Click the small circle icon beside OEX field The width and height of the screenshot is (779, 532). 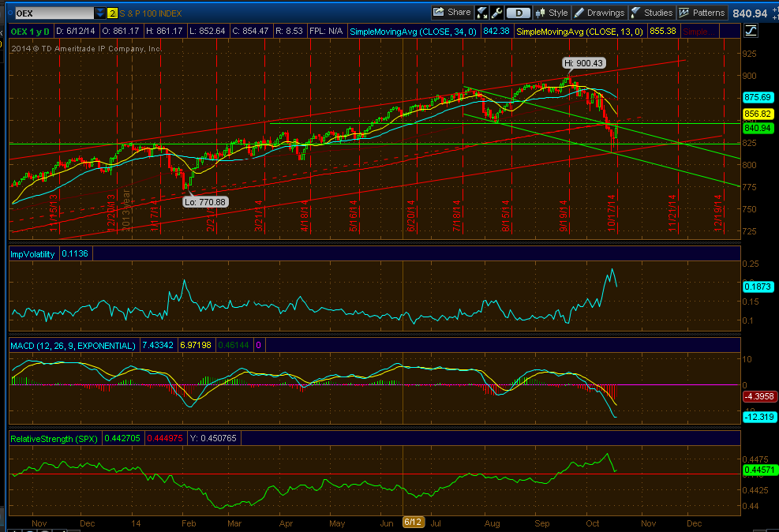[x=10, y=13]
